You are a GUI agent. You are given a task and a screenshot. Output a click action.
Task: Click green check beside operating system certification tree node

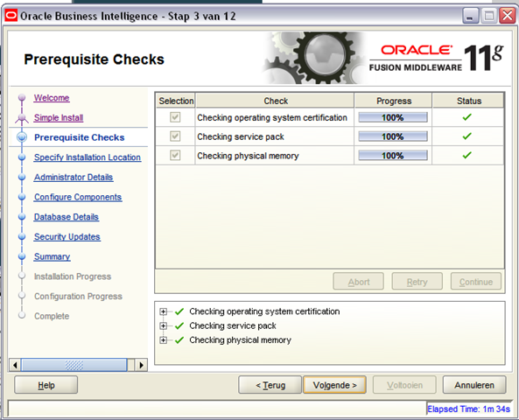coord(179,311)
